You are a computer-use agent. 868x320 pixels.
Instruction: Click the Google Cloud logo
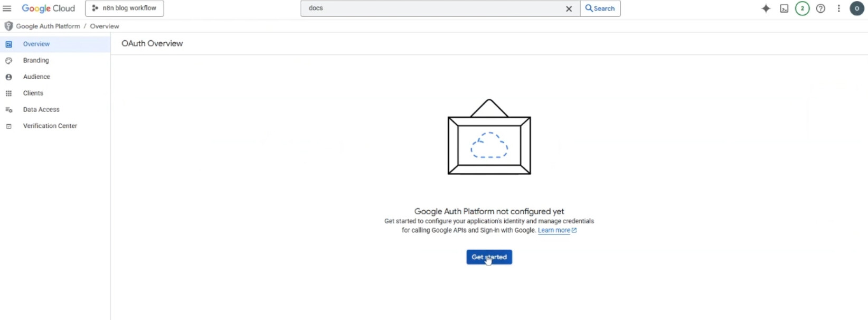[48, 8]
